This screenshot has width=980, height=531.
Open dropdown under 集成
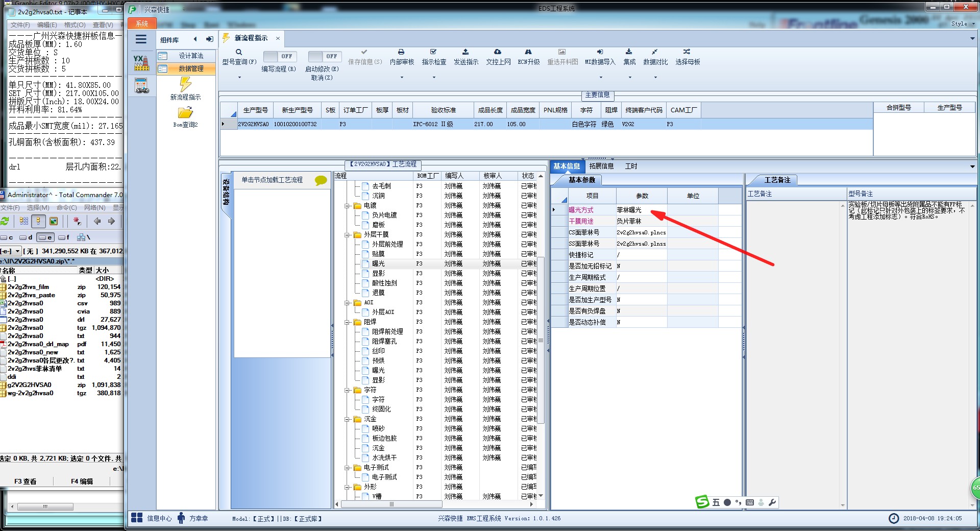pos(629,78)
